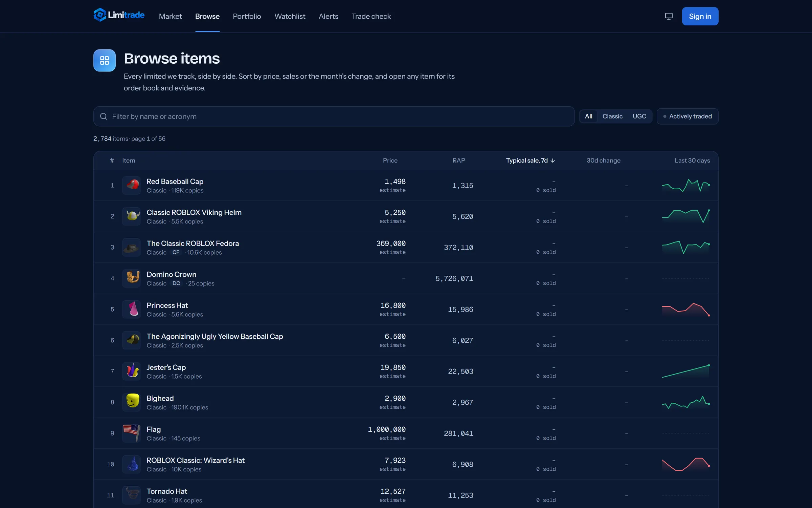This screenshot has height=508, width=812.
Task: Click the '2,784 items · page 1 of 56' text
Action: 129,139
